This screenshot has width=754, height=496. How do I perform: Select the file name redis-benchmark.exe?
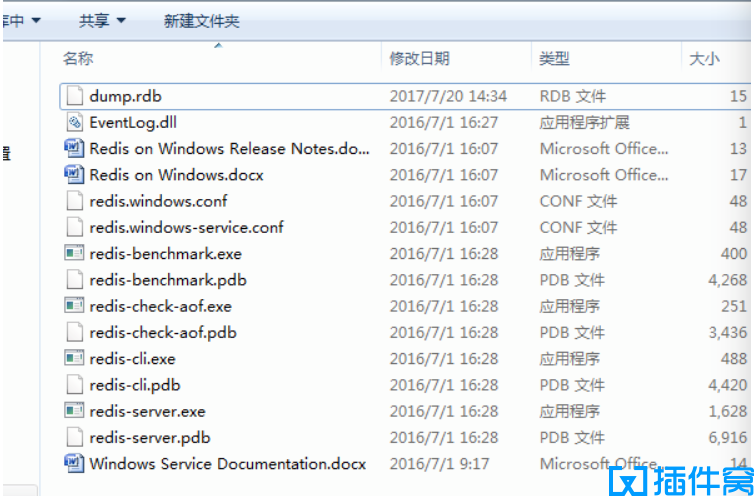click(165, 254)
